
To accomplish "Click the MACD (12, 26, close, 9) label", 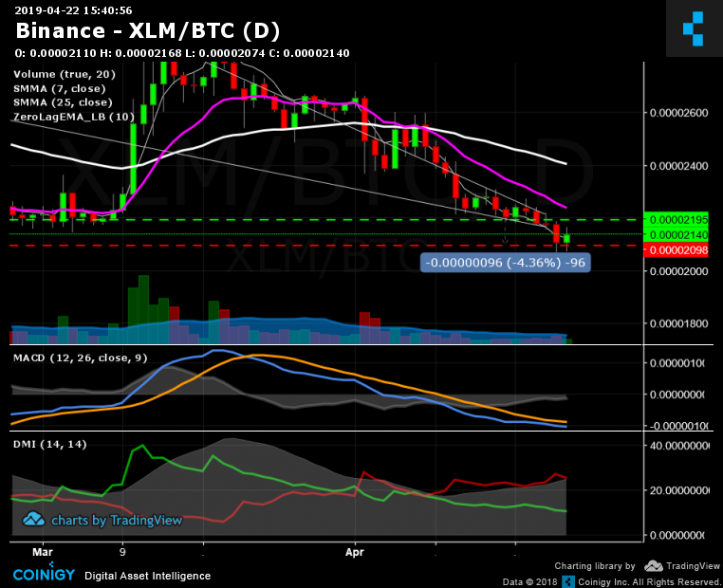I will [81, 358].
